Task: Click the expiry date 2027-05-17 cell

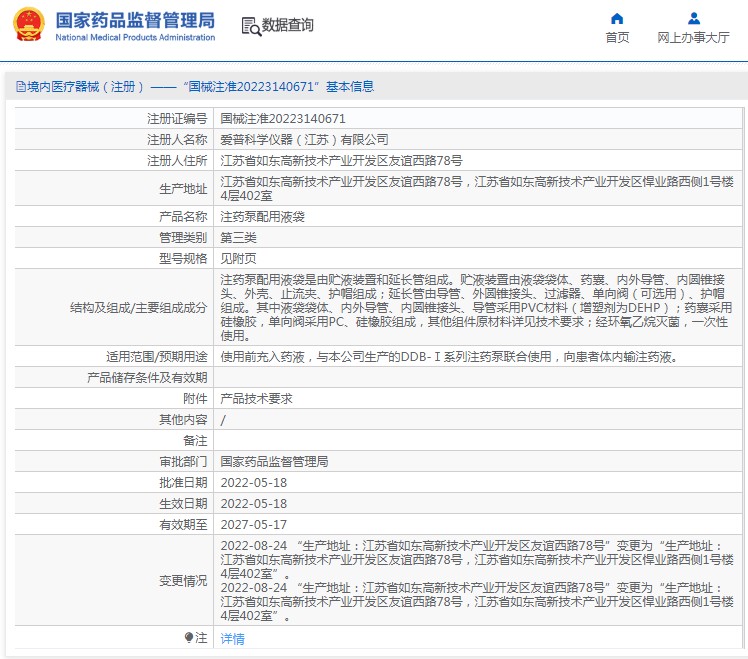Action: (x=253, y=524)
